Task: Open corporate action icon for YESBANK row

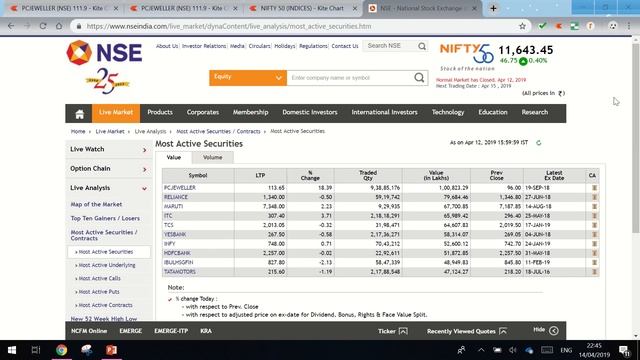Action: [x=594, y=235]
